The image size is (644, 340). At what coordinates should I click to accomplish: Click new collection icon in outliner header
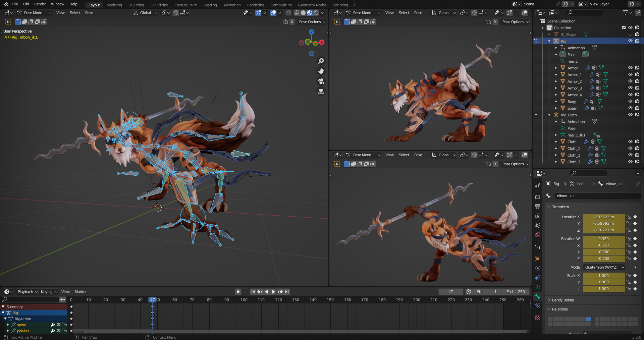(x=638, y=13)
